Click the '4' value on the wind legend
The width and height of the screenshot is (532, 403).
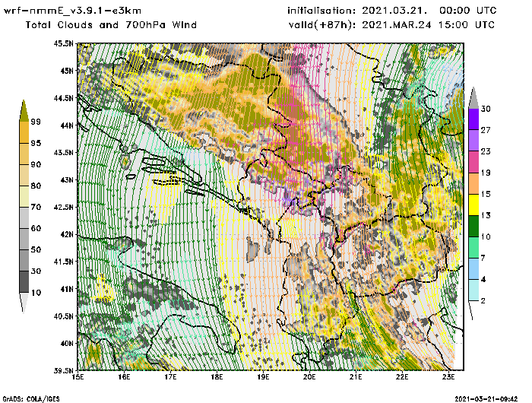(x=483, y=279)
